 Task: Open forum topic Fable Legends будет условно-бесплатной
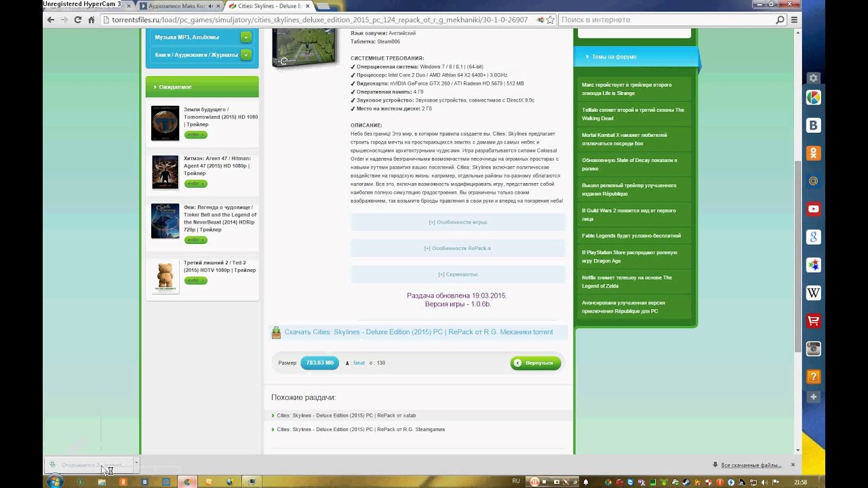point(631,236)
